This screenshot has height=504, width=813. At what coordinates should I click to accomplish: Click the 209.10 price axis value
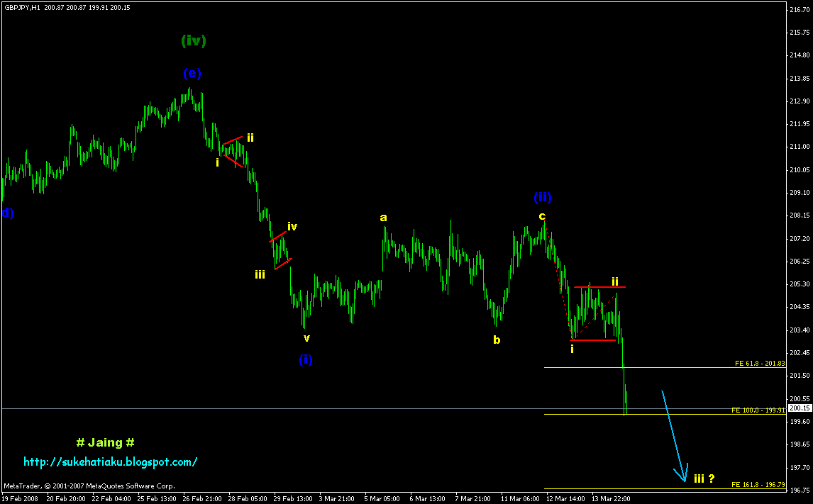point(799,193)
